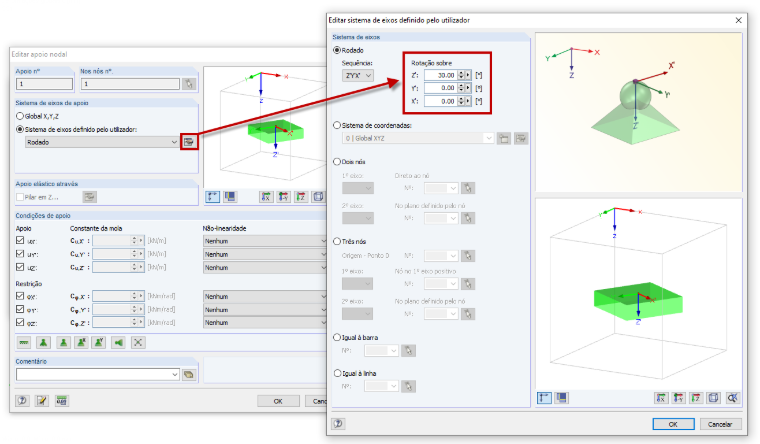760x444 pixels.
Task: Open Global XYZ coordinate system dropdown
Action: (418, 139)
